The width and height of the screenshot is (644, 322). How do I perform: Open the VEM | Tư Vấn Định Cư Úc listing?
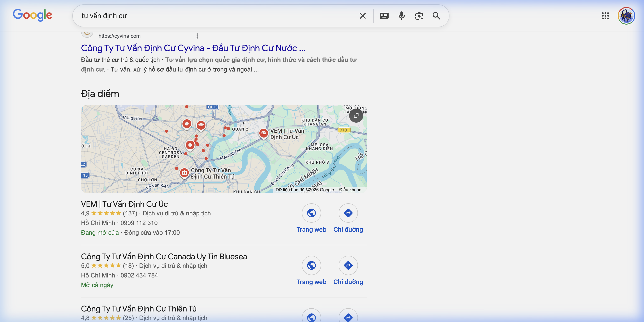124,204
